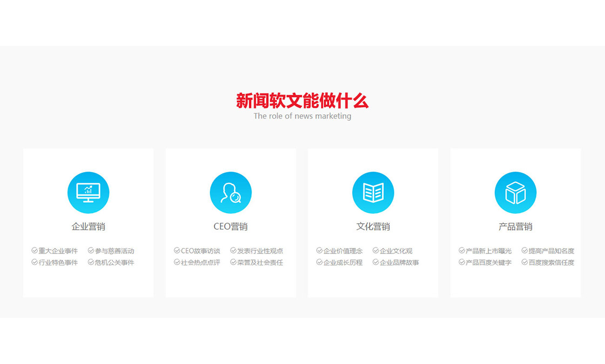Click the check icon beside 产品新上市曝光
Viewport: 605px width, 364px height.
click(x=461, y=251)
